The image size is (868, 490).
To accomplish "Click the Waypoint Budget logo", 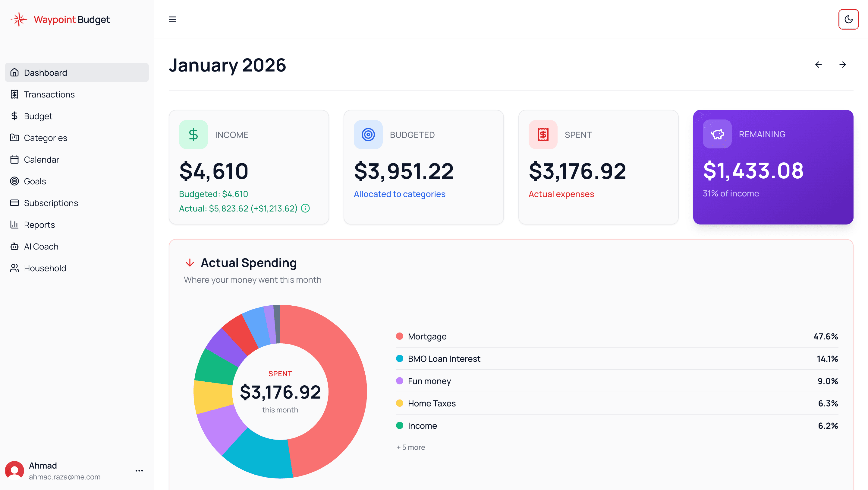I will [x=61, y=19].
